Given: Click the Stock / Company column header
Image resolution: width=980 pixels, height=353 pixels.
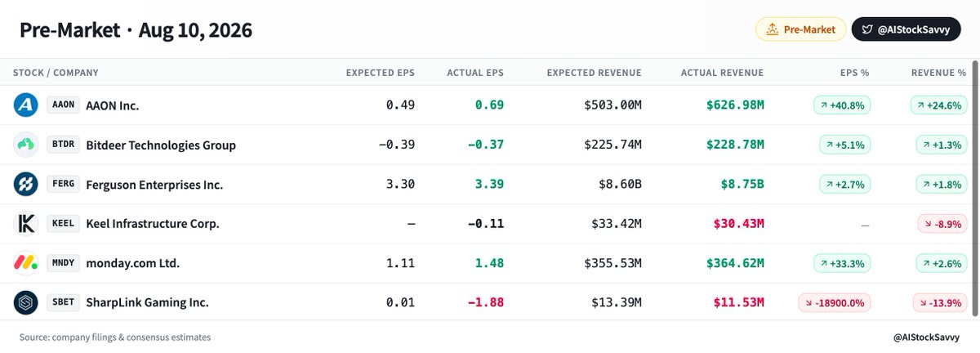Looking at the screenshot, I should 56,73.
